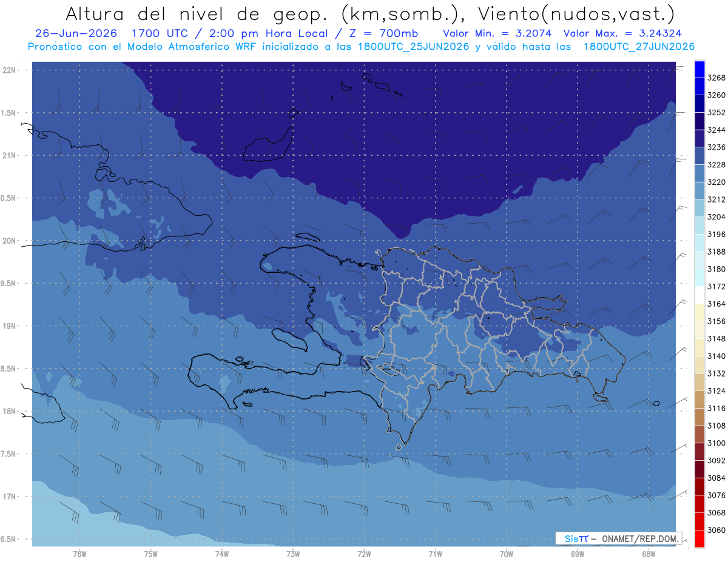The width and height of the screenshot is (728, 562).
Task: Click the 17N latitude label
Action: pyautogui.click(x=10, y=497)
